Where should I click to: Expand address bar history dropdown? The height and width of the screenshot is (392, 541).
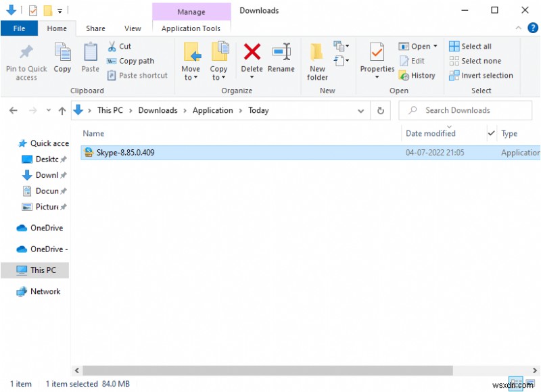pos(361,111)
